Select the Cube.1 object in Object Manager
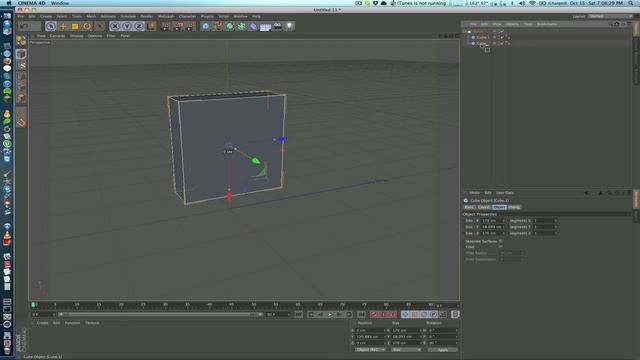Screen dimensions: 640x360 pyautogui.click(x=482, y=37)
